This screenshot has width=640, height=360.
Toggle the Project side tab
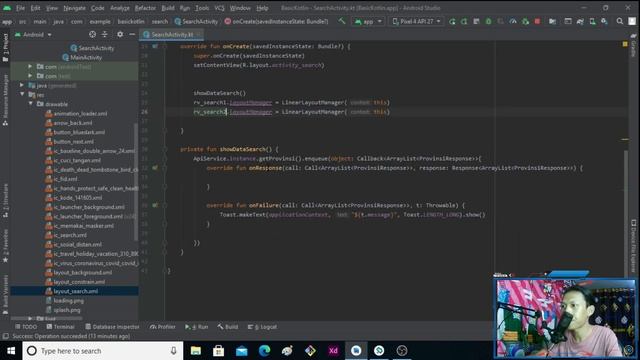(x=5, y=47)
